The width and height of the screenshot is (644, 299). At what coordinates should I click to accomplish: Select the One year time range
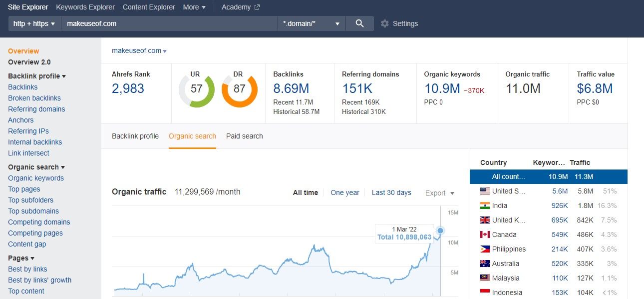point(345,192)
